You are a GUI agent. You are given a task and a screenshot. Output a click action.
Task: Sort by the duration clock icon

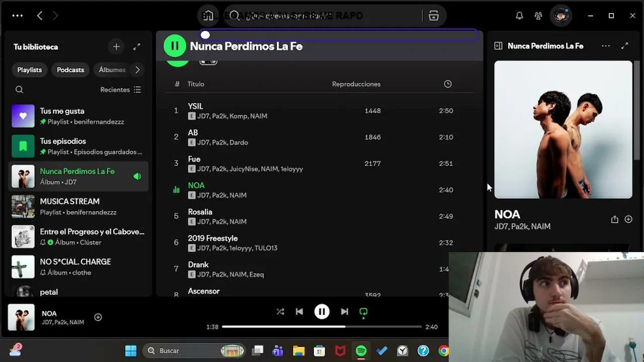point(448,84)
